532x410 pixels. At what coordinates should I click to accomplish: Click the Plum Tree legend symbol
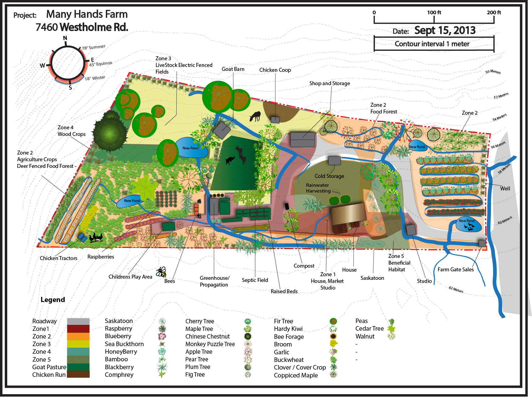pyautogui.click(x=248, y=367)
